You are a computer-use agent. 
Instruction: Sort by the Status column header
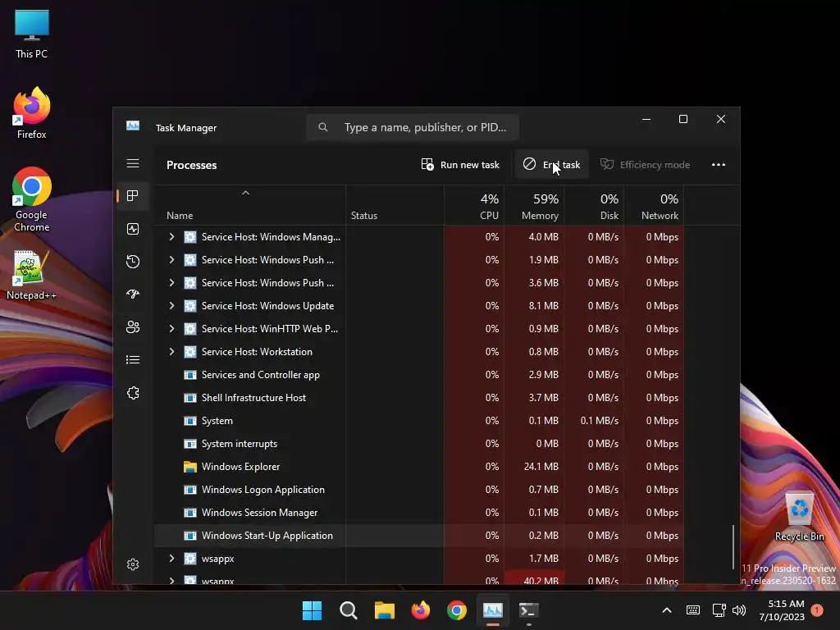coord(395,206)
